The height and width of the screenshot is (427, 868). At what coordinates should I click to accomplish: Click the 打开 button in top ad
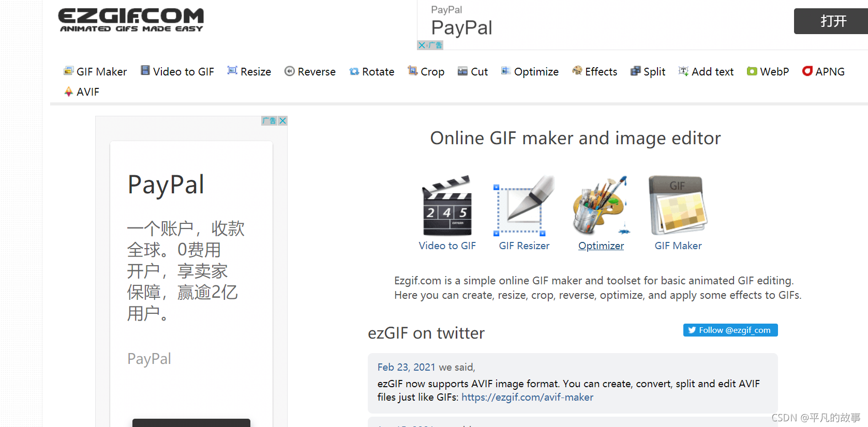click(831, 21)
